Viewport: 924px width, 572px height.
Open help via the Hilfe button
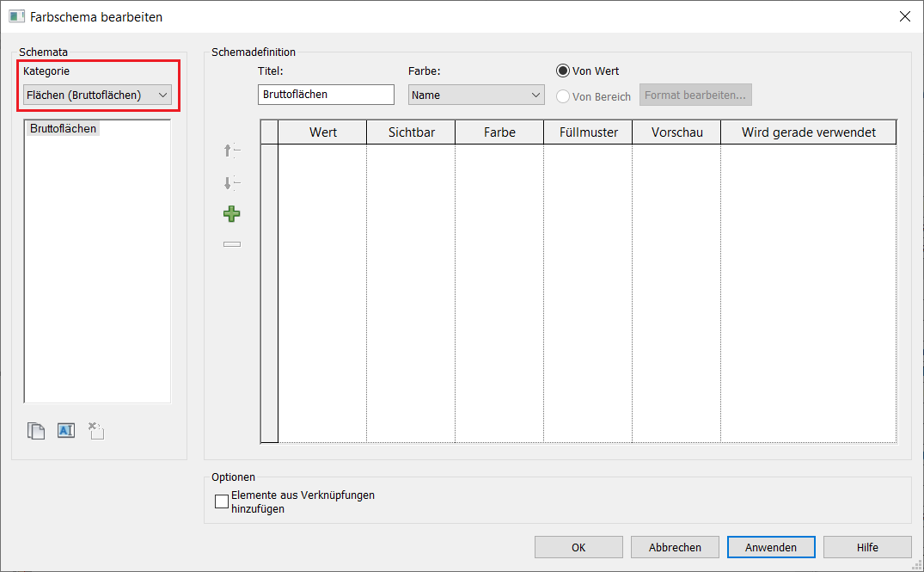point(867,547)
